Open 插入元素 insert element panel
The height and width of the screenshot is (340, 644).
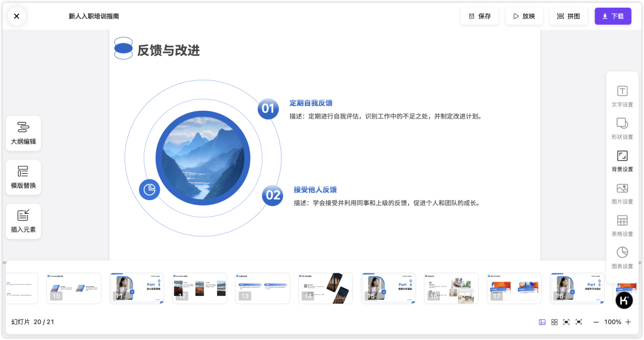pos(23,221)
